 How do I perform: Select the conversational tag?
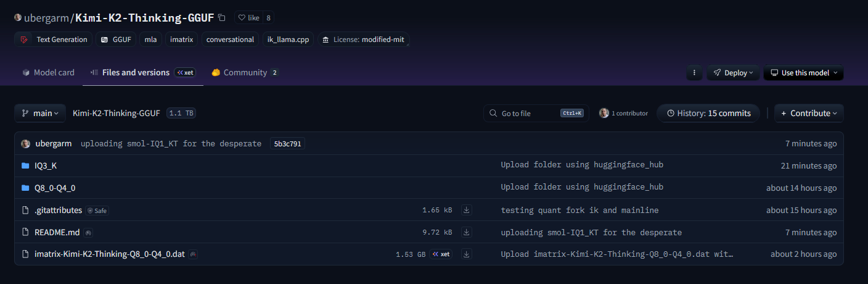230,40
